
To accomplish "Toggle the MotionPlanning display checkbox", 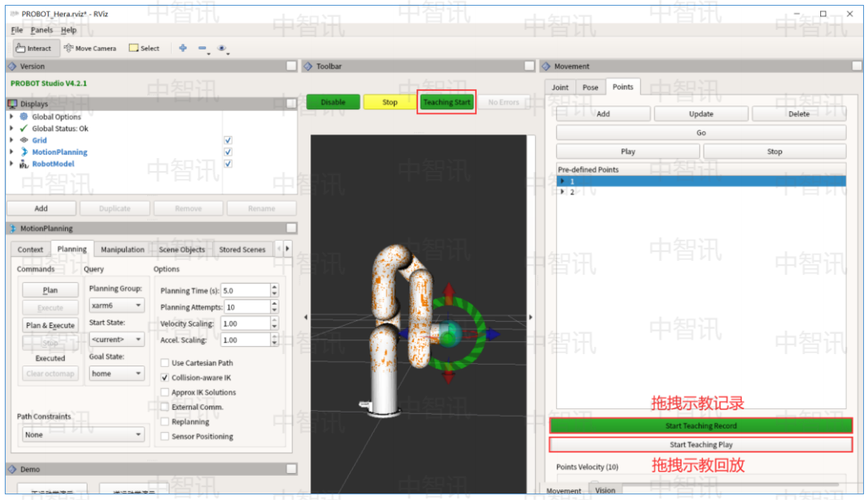I will pos(228,152).
